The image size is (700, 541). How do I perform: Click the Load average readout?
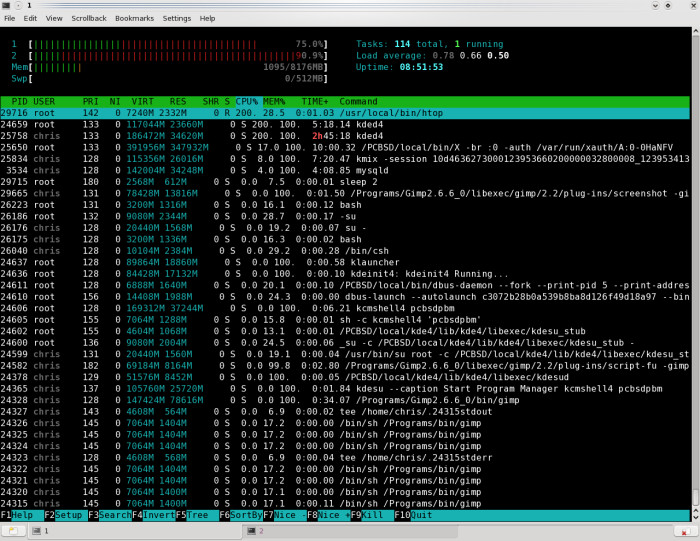click(432, 56)
